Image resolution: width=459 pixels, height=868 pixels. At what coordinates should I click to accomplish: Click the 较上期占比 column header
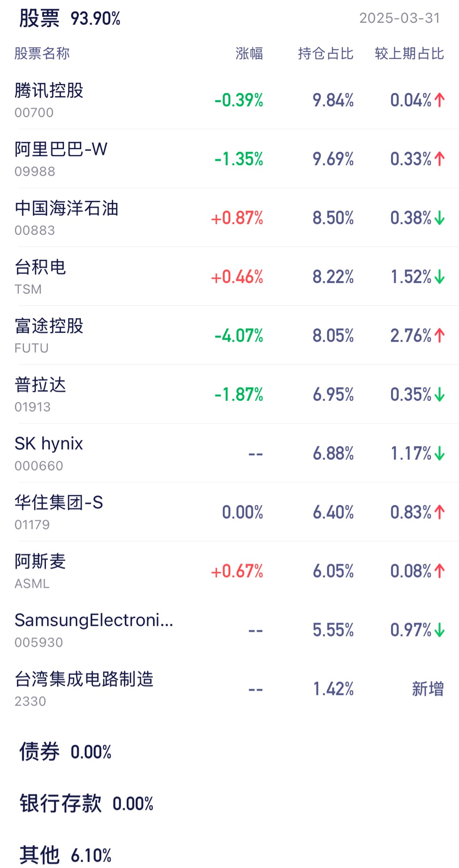point(409,54)
